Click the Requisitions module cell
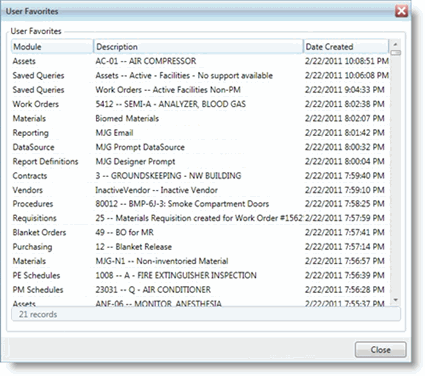 (x=35, y=218)
